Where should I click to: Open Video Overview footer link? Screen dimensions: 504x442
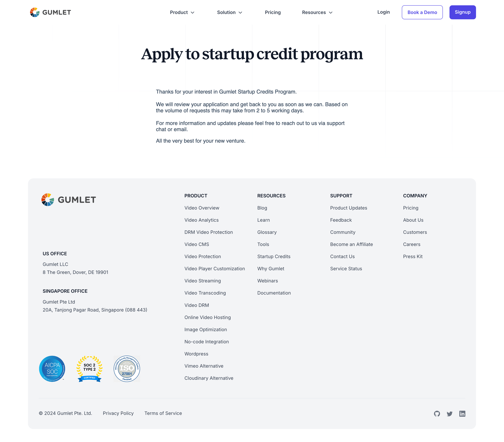[202, 208]
